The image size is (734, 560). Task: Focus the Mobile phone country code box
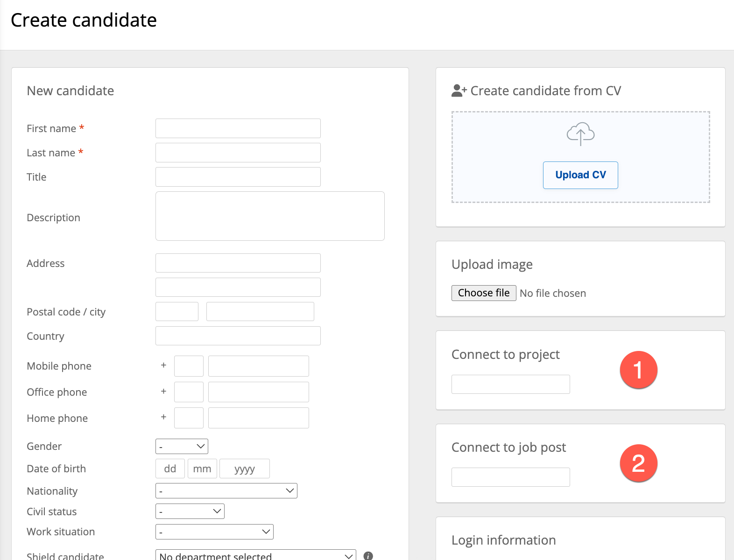tap(189, 366)
